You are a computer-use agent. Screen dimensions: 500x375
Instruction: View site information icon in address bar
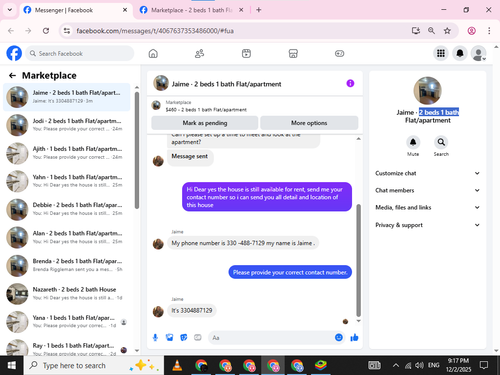click(67, 31)
